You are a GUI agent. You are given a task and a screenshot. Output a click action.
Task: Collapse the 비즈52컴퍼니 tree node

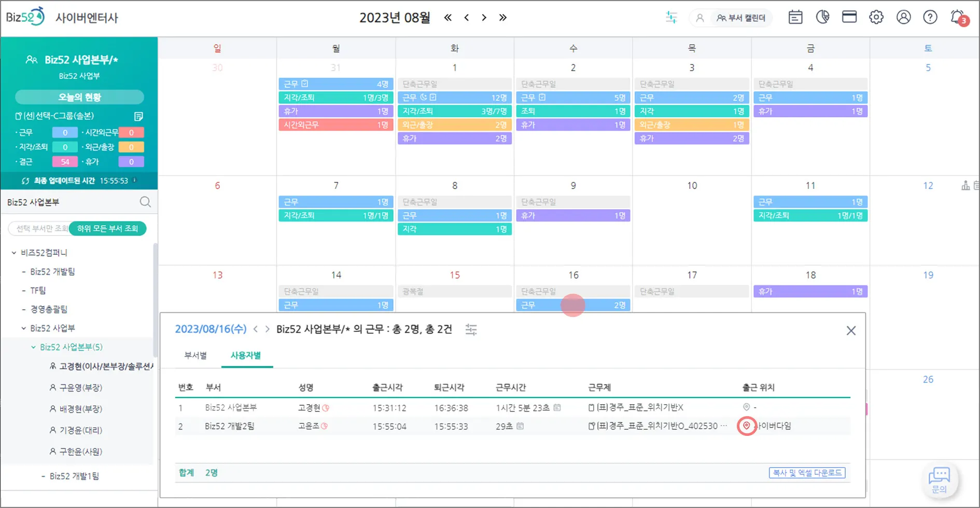click(14, 253)
